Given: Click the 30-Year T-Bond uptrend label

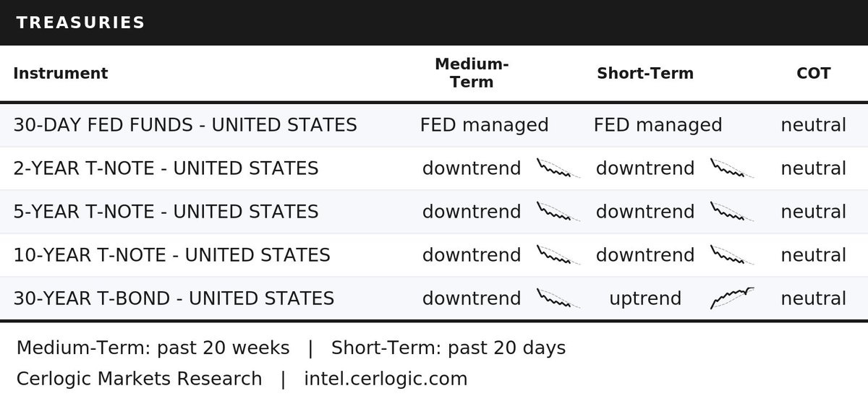Looking at the screenshot, I should pos(645,298).
